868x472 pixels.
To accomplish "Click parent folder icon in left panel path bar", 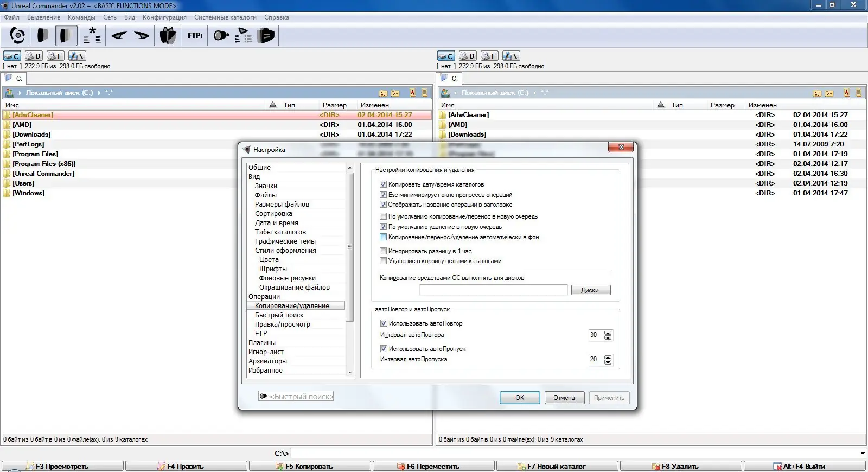I will pos(395,93).
